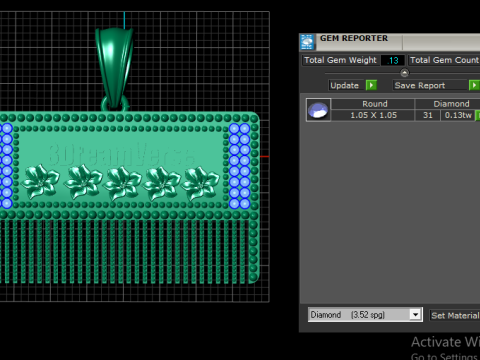
Task: Open the Diamond material dropdown
Action: click(x=415, y=315)
